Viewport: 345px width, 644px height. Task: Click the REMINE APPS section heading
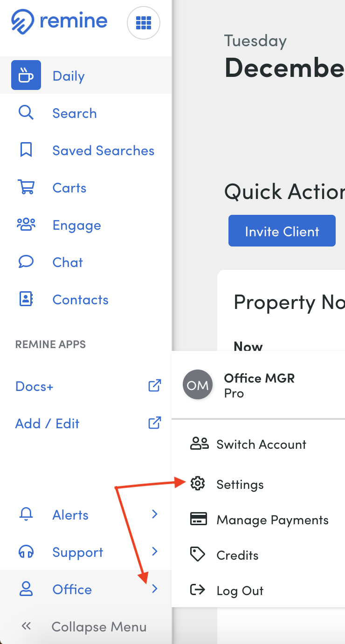50,344
